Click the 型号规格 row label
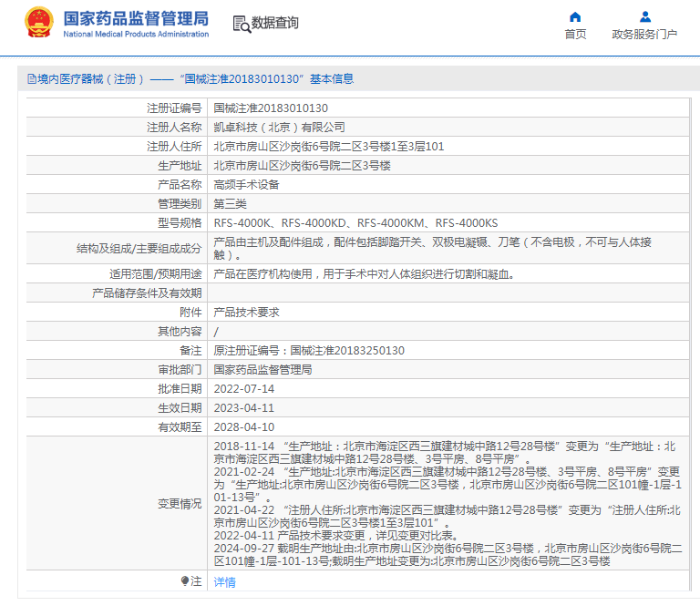The width and height of the screenshot is (700, 606). tap(180, 223)
